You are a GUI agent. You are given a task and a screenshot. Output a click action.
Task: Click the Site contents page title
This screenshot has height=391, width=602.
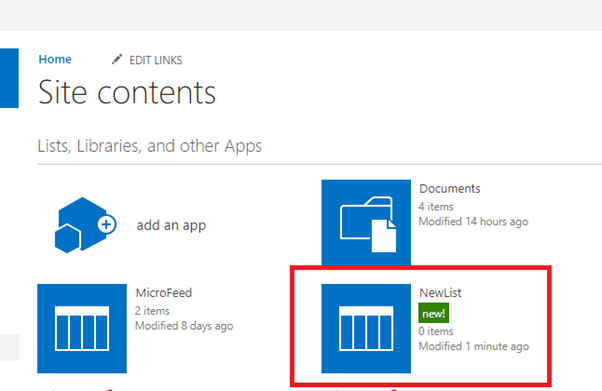tap(127, 92)
